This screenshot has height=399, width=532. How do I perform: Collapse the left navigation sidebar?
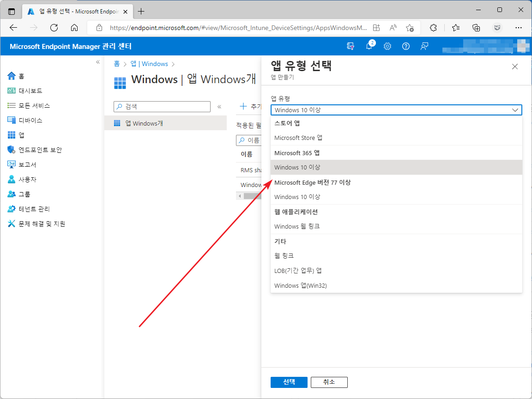coord(98,62)
